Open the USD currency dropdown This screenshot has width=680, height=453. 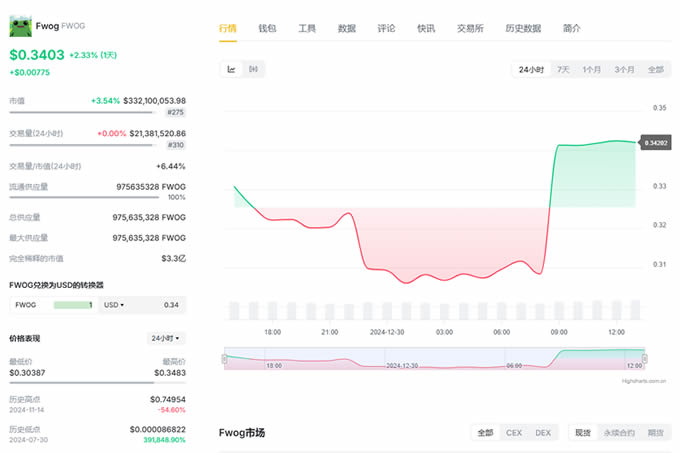coord(114,305)
